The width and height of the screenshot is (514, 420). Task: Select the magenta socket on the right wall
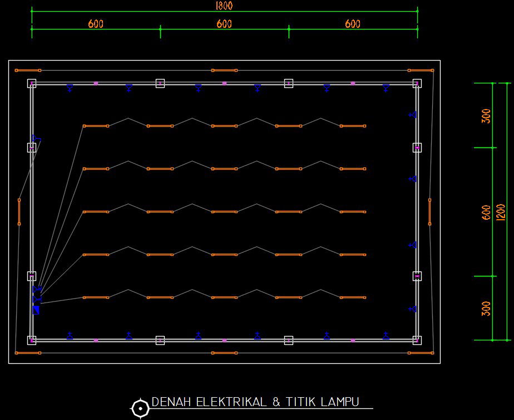(x=417, y=148)
